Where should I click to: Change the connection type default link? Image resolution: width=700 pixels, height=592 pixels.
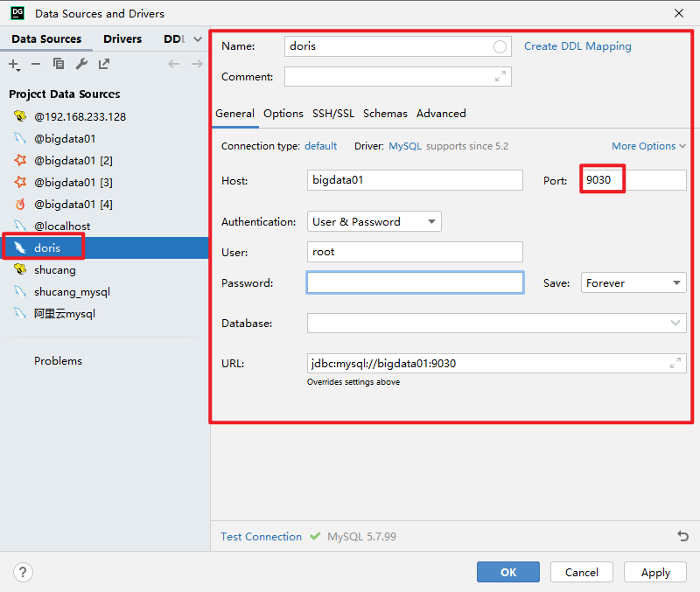tap(320, 146)
